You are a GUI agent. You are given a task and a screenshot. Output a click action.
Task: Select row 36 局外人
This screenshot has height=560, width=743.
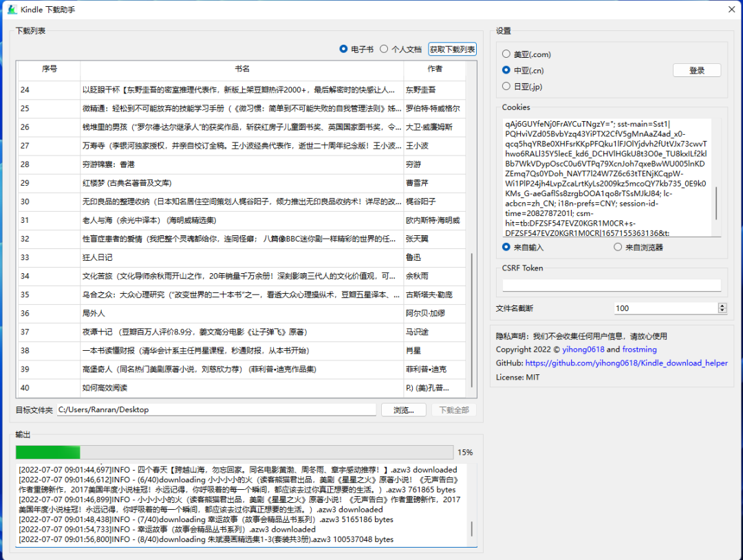click(242, 313)
